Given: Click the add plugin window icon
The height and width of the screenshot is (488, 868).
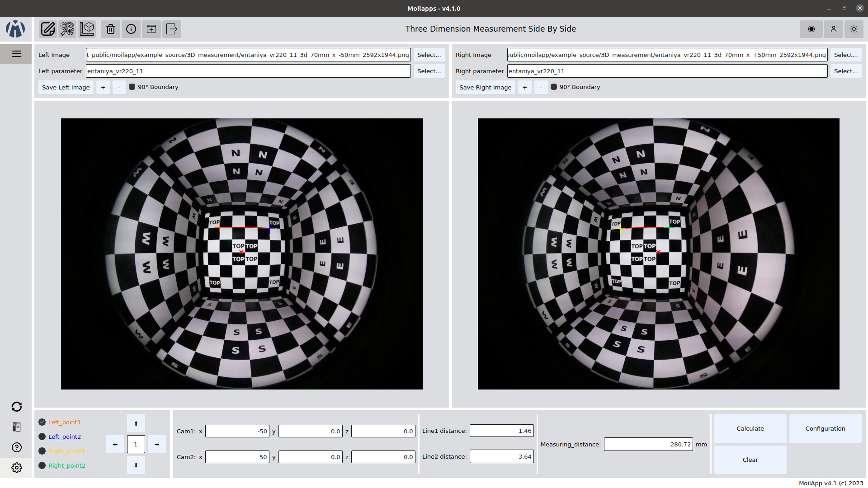Looking at the screenshot, I should pyautogui.click(x=151, y=29).
